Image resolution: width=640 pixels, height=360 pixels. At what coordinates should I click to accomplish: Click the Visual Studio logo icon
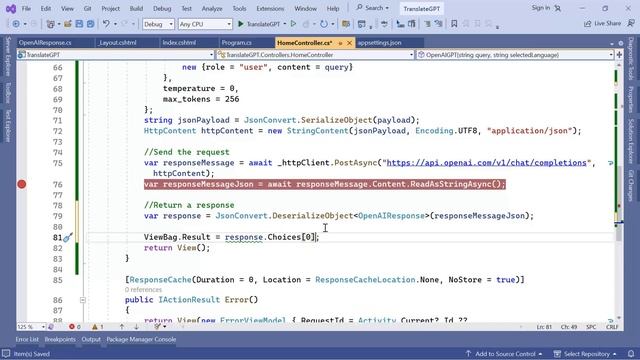point(11,9)
